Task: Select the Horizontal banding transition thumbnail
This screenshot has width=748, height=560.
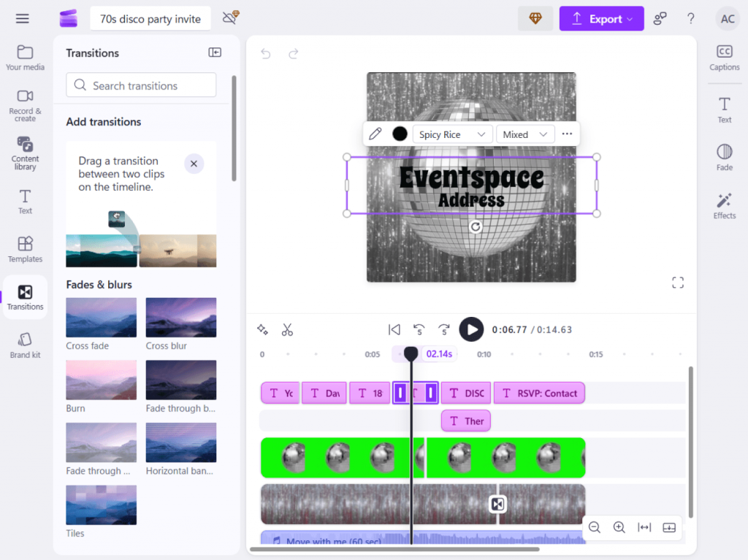Action: pyautogui.click(x=181, y=442)
